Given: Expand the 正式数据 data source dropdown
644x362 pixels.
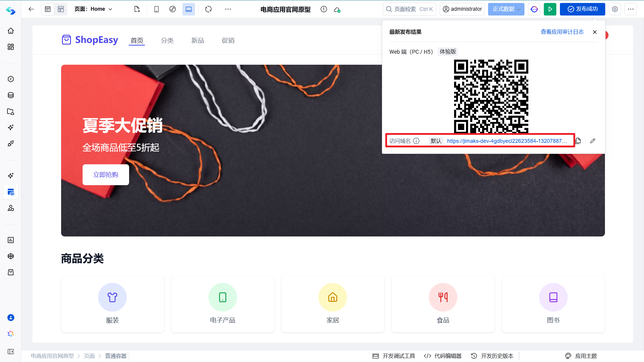Looking at the screenshot, I should 506,9.
